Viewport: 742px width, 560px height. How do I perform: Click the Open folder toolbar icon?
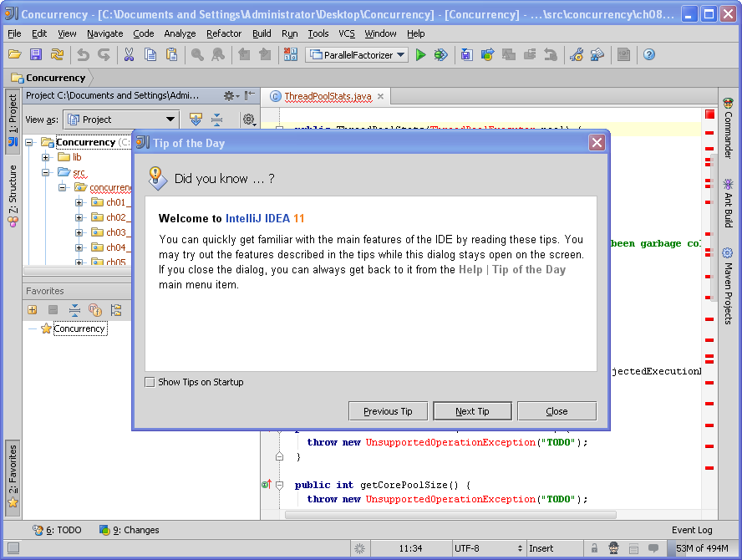coord(15,54)
